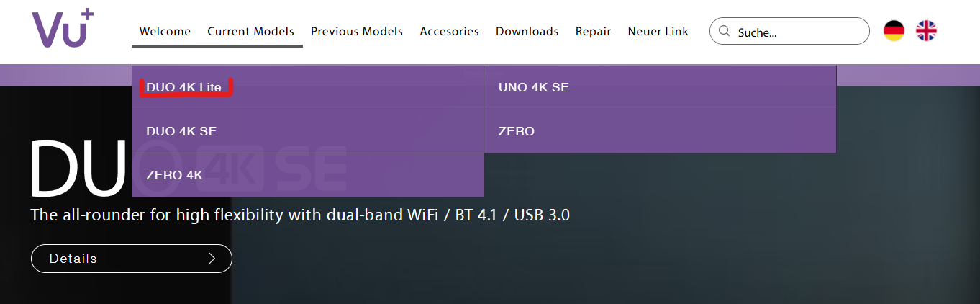Select DUO 4K SE model
Screen dimensions: 980x304
click(x=181, y=131)
